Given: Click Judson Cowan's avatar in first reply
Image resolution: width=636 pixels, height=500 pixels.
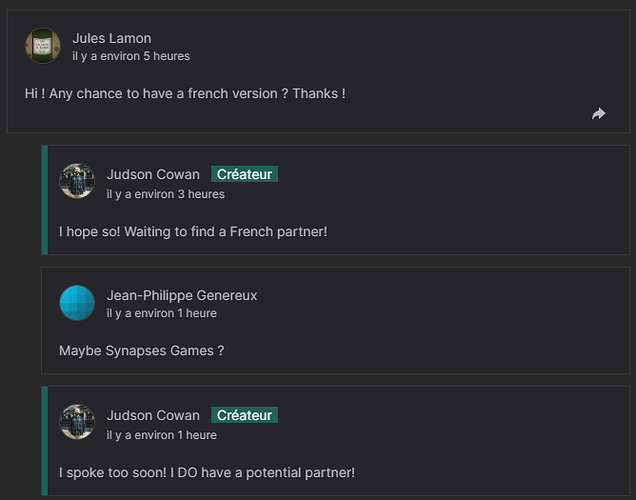Looking at the screenshot, I should pos(77,181).
